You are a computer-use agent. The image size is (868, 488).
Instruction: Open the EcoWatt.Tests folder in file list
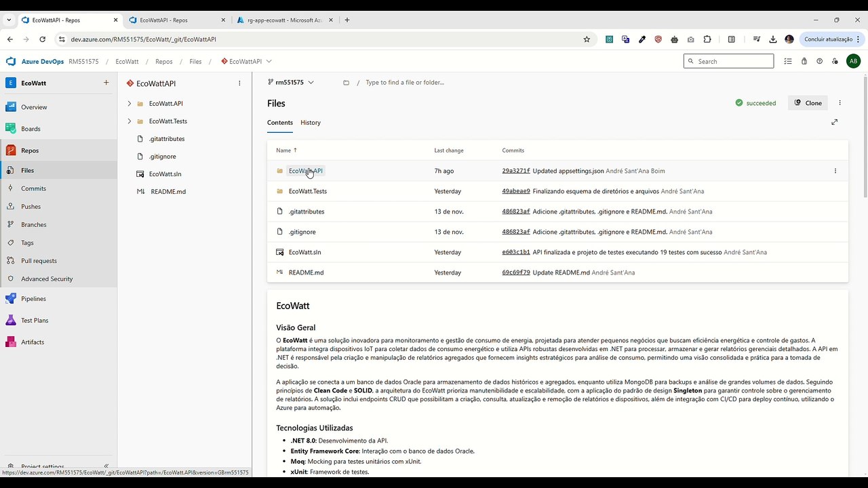pos(308,191)
